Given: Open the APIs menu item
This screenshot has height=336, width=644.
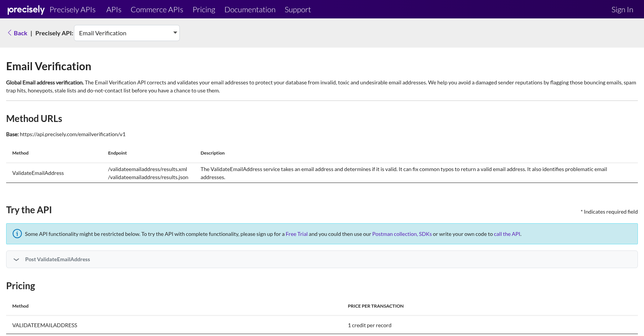Looking at the screenshot, I should pyautogui.click(x=114, y=10).
